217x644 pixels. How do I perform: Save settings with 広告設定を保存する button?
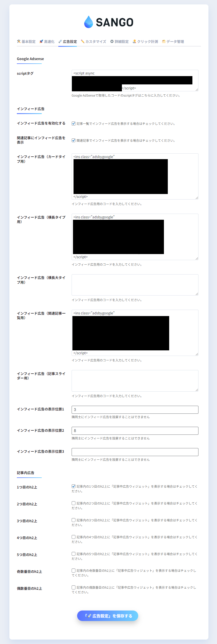pos(108,616)
